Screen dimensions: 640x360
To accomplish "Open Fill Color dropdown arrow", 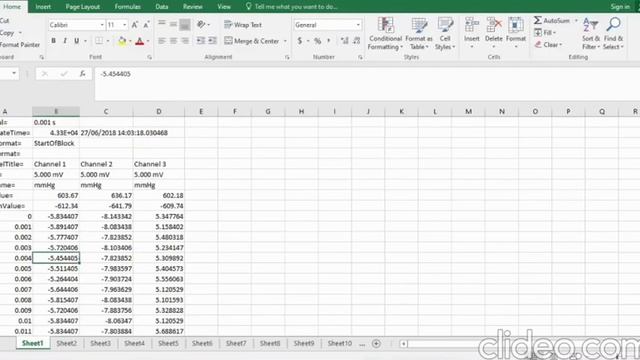I will pyautogui.click(x=130, y=41).
